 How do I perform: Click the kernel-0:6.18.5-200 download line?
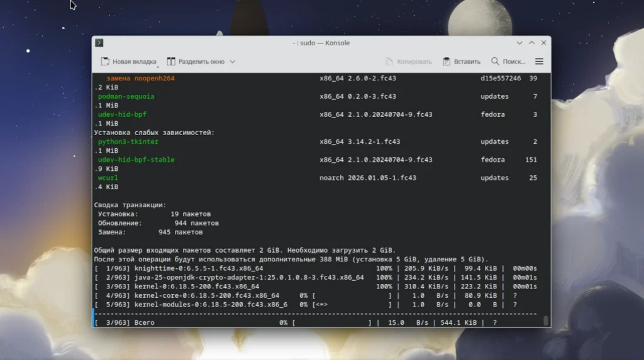pos(316,286)
